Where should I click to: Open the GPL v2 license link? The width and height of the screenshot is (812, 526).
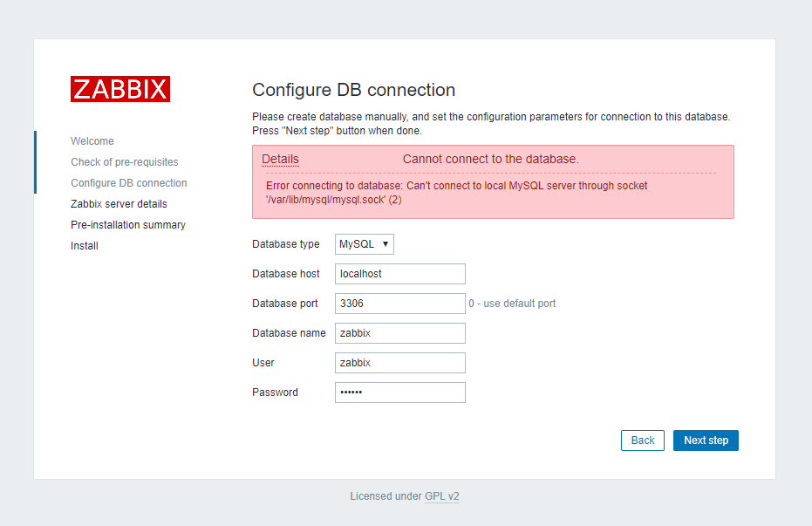pyautogui.click(x=441, y=495)
